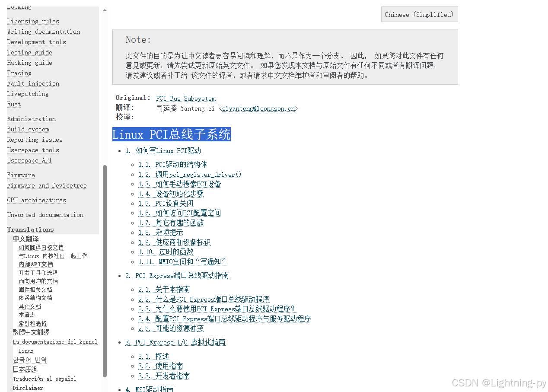Open the Fault injection sidebar entry
The image size is (548, 392).
point(33,83)
